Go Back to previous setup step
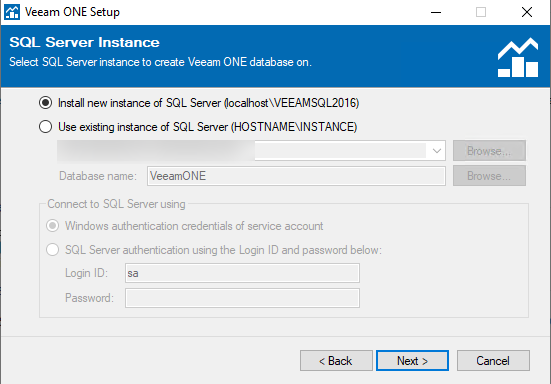Screen dimensions: 551x384 (336, 360)
